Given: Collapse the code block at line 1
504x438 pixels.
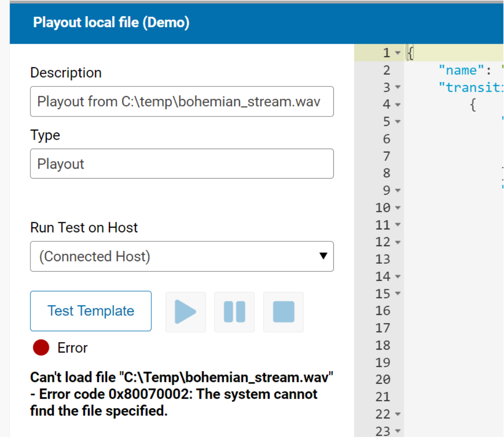Looking at the screenshot, I should (398, 53).
